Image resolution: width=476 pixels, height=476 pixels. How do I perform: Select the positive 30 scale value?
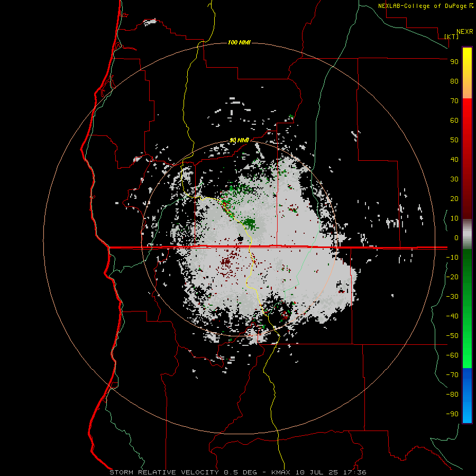click(x=454, y=179)
